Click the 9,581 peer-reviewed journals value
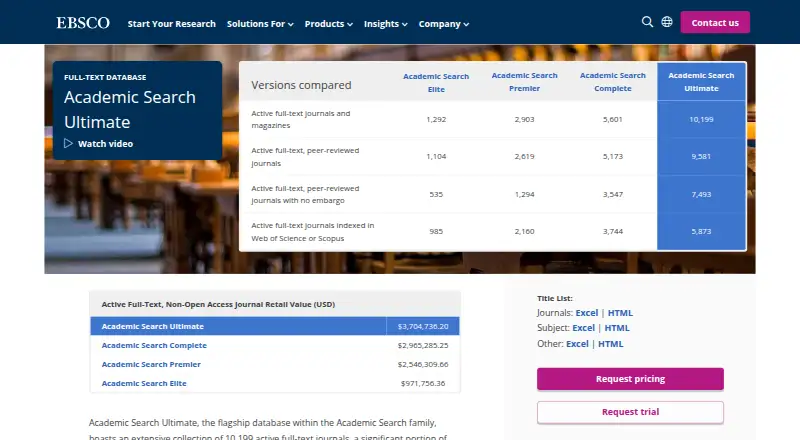Image resolution: width=800 pixels, height=440 pixels. pyautogui.click(x=701, y=157)
